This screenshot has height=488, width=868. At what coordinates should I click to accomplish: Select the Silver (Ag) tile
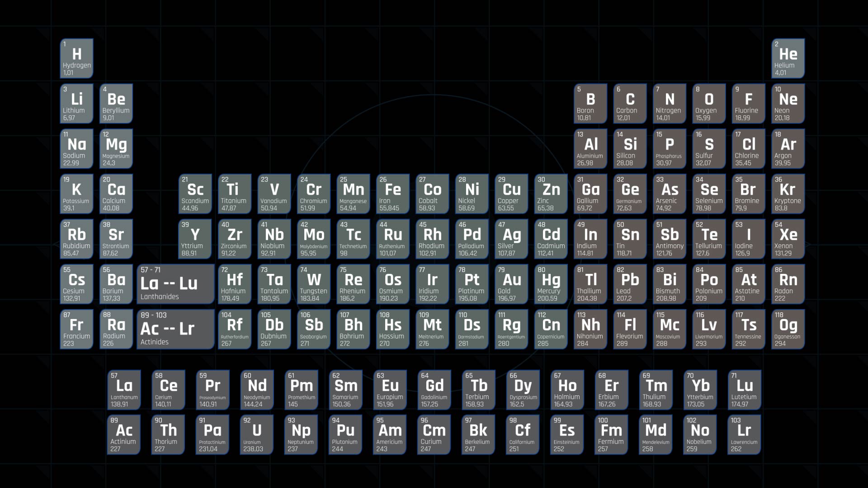pyautogui.click(x=511, y=239)
